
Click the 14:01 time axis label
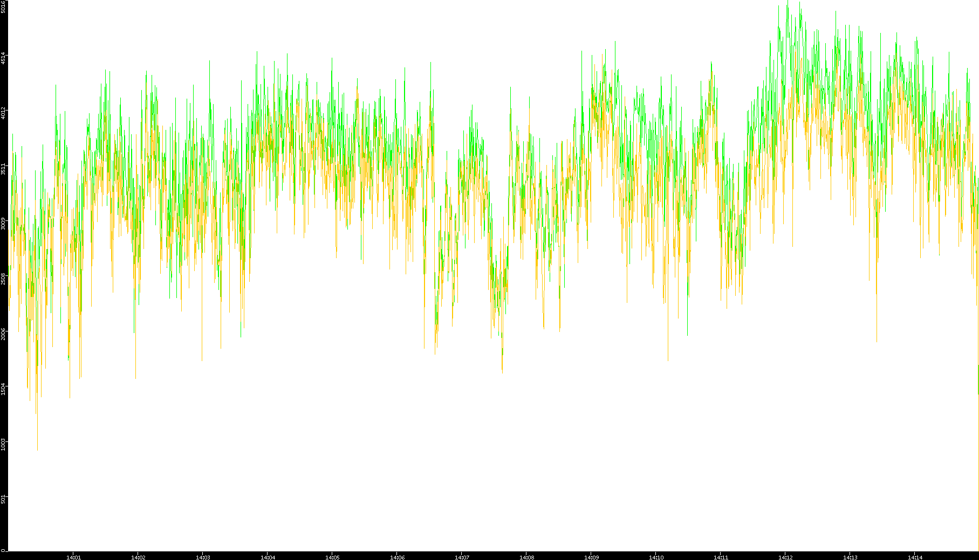coord(73,557)
